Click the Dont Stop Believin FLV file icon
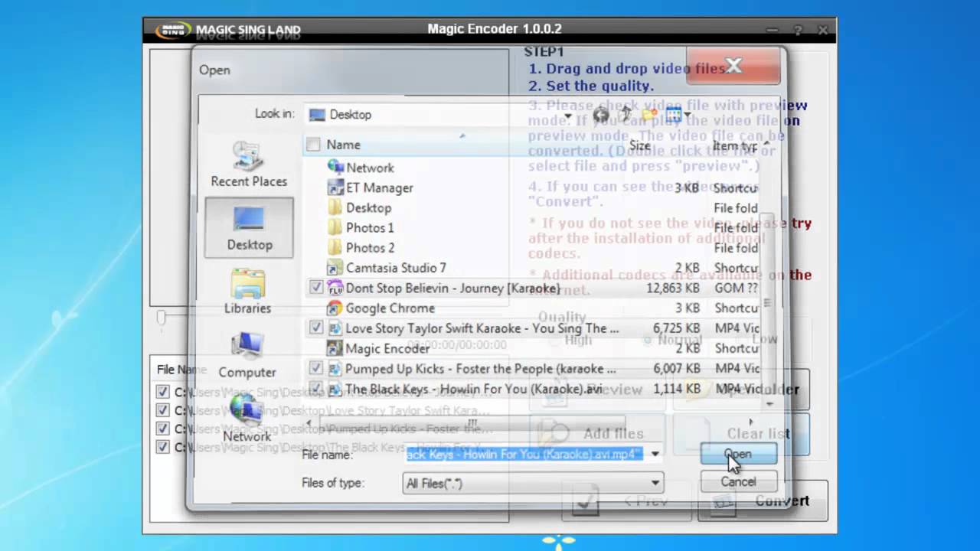 (x=335, y=288)
